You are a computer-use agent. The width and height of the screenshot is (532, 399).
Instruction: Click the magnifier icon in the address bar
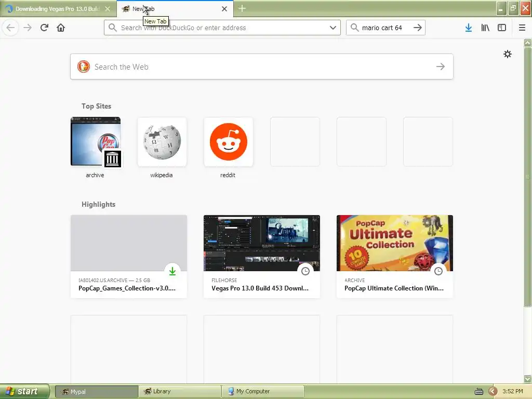coord(112,28)
